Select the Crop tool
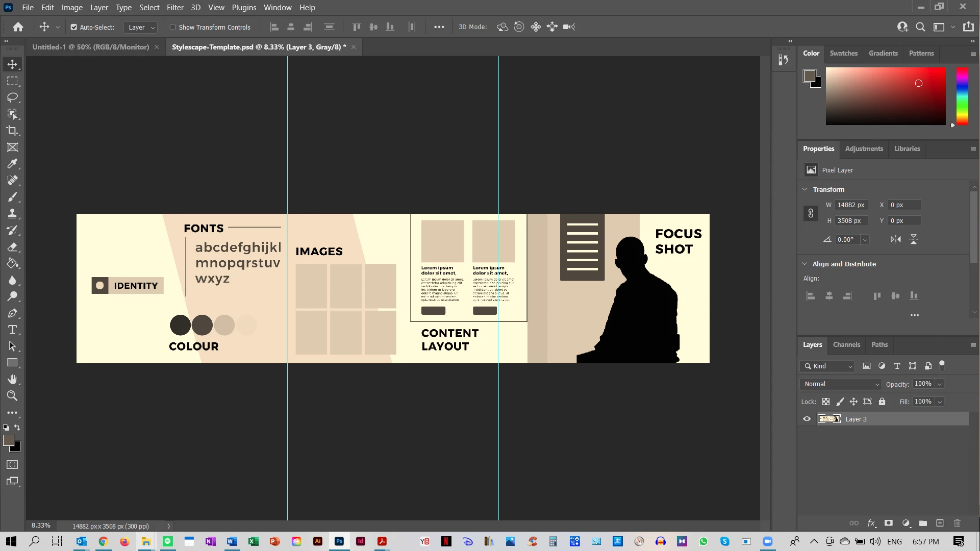This screenshot has width=980, height=551. click(12, 131)
